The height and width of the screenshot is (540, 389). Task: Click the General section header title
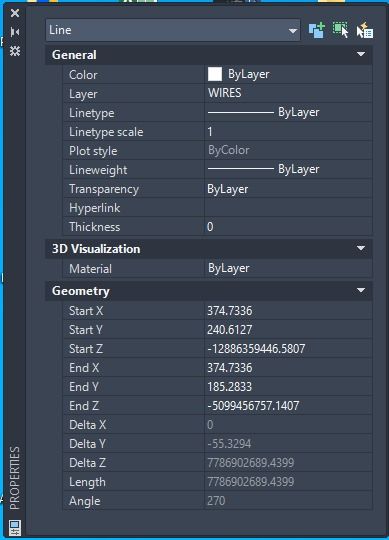74,55
